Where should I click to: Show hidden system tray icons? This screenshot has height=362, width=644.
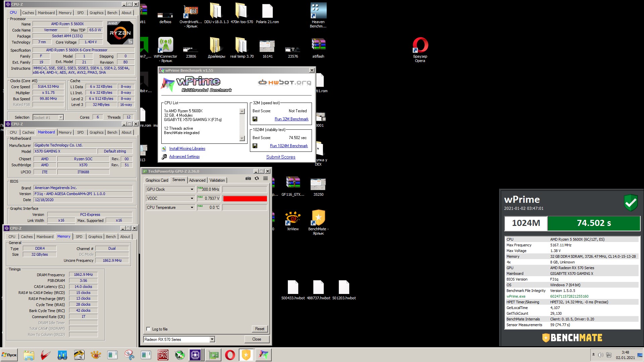pos(593,355)
